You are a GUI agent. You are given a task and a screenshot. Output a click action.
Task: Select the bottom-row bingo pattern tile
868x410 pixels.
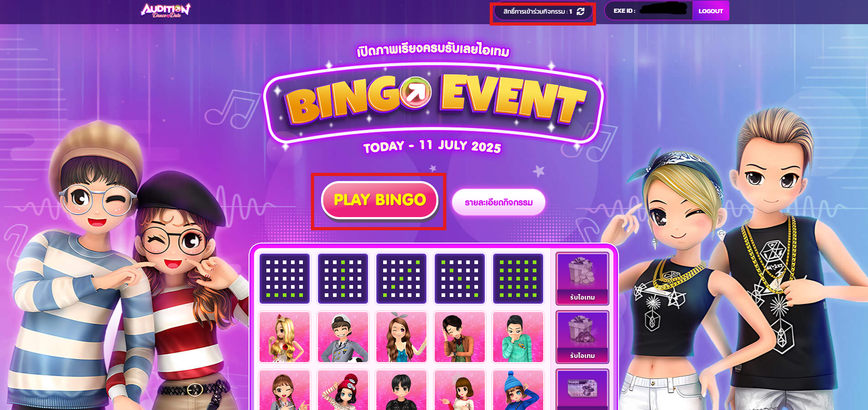pyautogui.click(x=285, y=279)
